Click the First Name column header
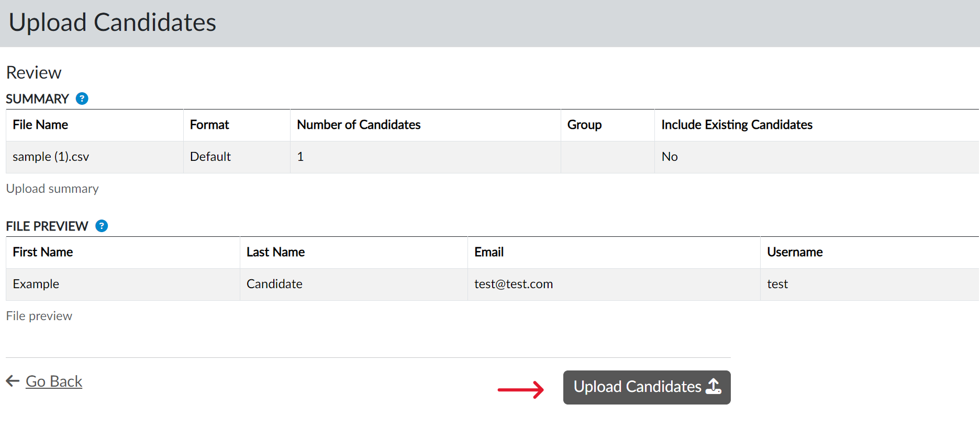Viewport: 980px width, 426px height. coord(43,252)
